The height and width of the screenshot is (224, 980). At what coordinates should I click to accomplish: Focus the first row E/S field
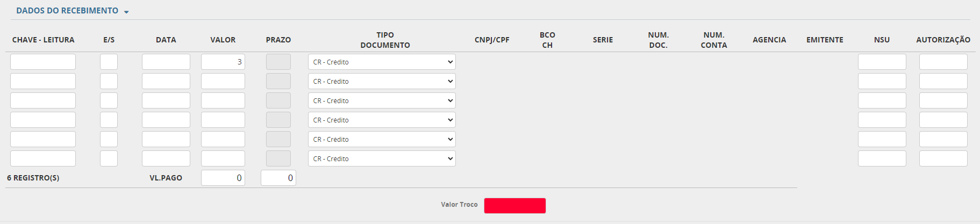point(109,62)
